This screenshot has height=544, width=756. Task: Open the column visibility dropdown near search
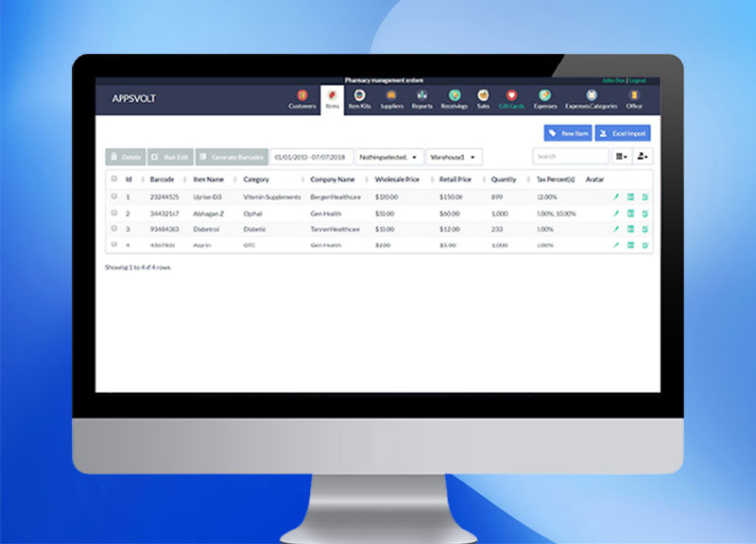[619, 155]
